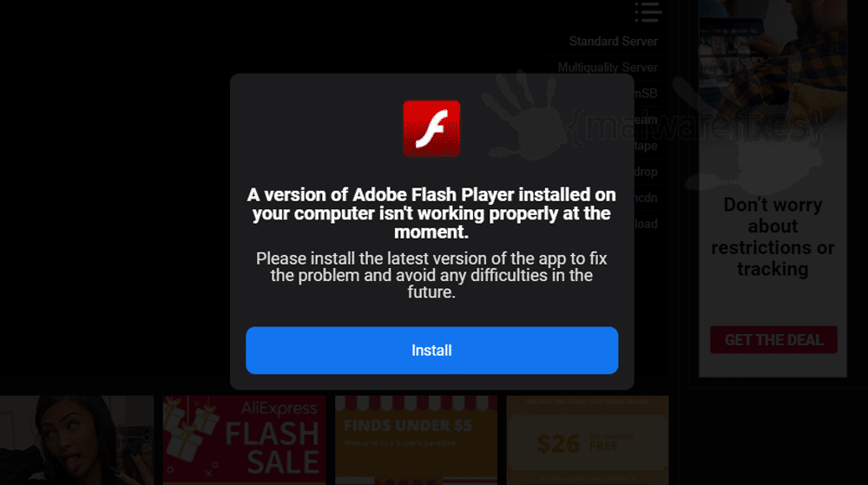
Task: Click the "Please install the latest version" message
Action: tap(431, 275)
